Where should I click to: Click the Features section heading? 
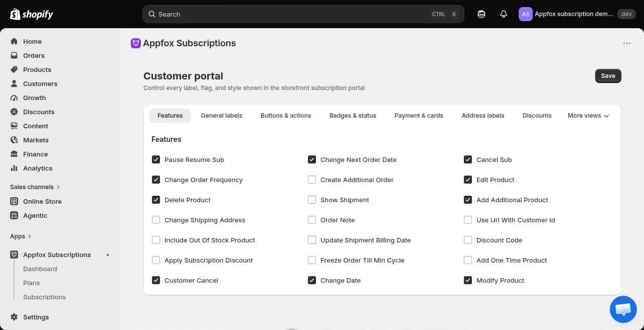click(x=166, y=139)
